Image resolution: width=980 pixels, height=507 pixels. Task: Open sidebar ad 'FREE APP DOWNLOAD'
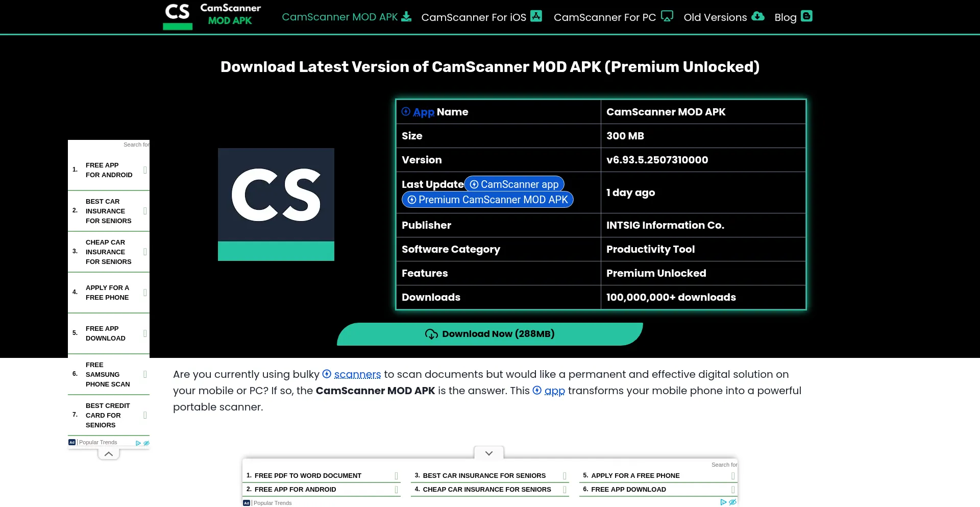click(109, 333)
